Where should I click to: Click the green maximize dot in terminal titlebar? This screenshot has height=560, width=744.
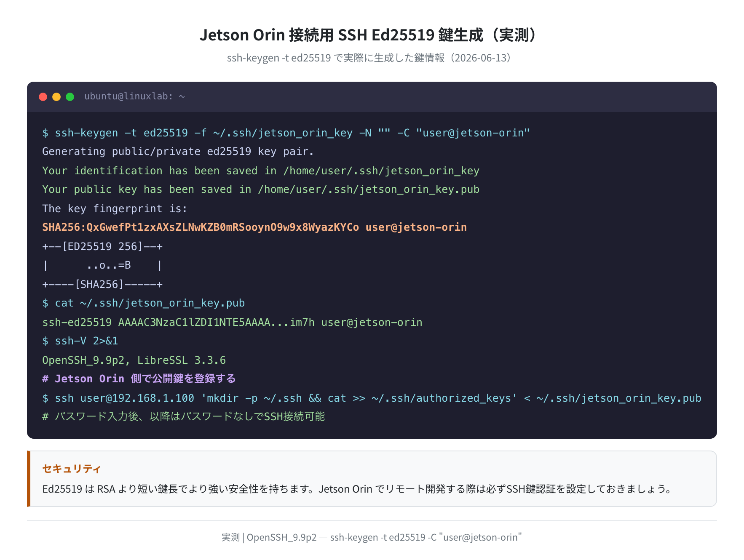(70, 97)
